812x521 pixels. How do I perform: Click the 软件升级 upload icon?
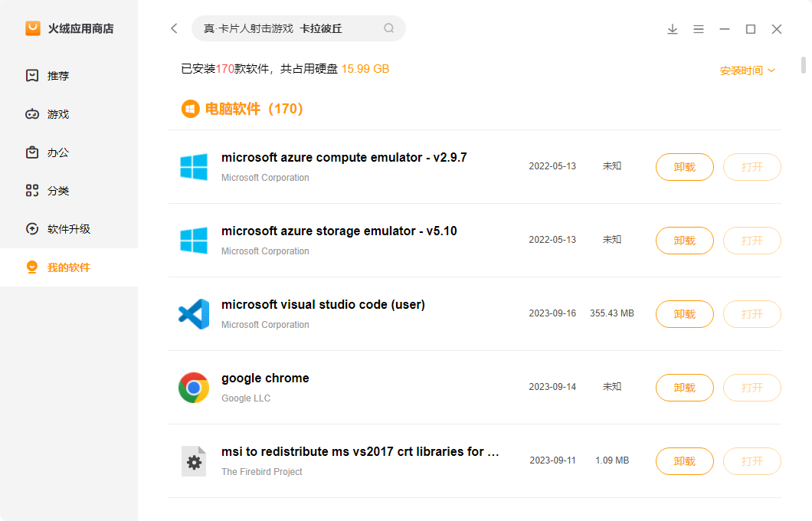click(32, 229)
